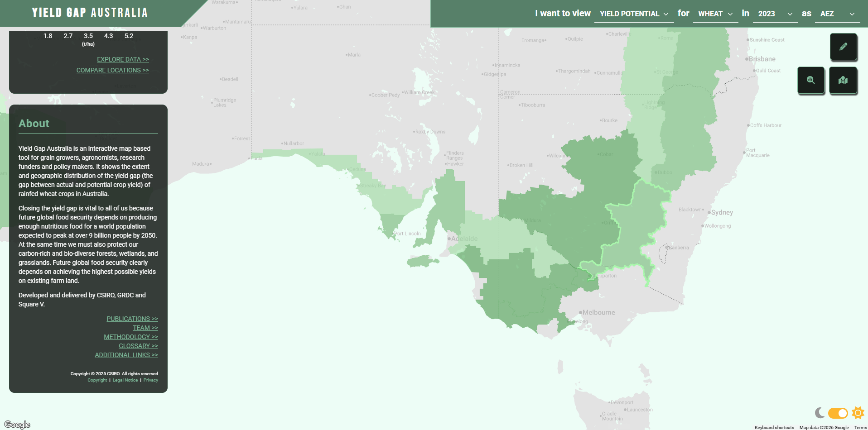The width and height of the screenshot is (868, 430).
Task: Open the Glossary link
Action: (138, 346)
